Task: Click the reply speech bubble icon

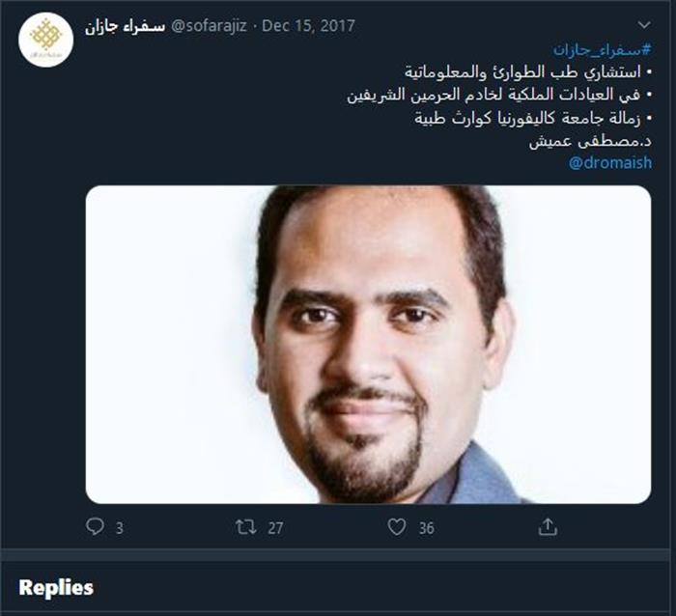Action: coord(95,526)
